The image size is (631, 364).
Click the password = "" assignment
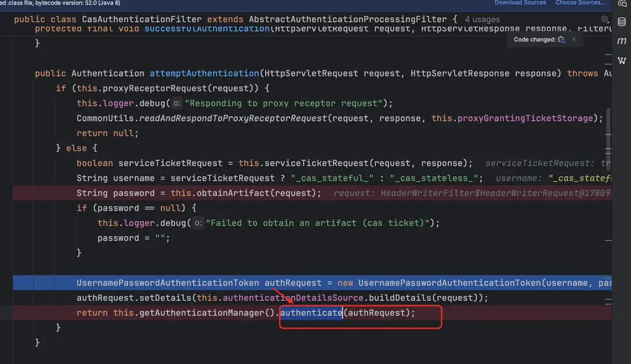[x=133, y=238]
